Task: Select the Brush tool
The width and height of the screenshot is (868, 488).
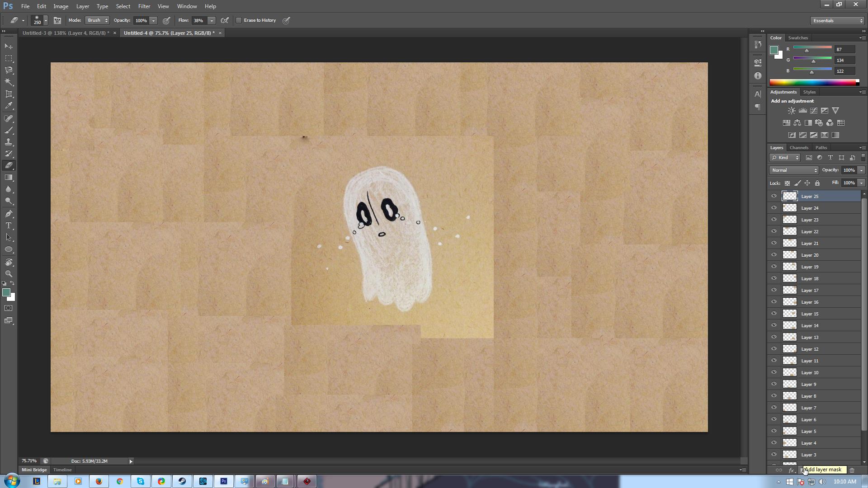Action: [x=9, y=130]
